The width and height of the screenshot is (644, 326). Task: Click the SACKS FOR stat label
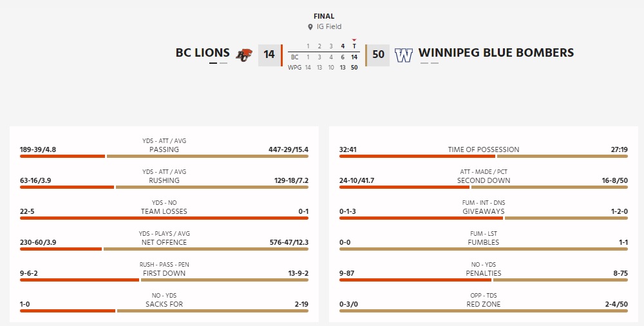click(x=164, y=304)
